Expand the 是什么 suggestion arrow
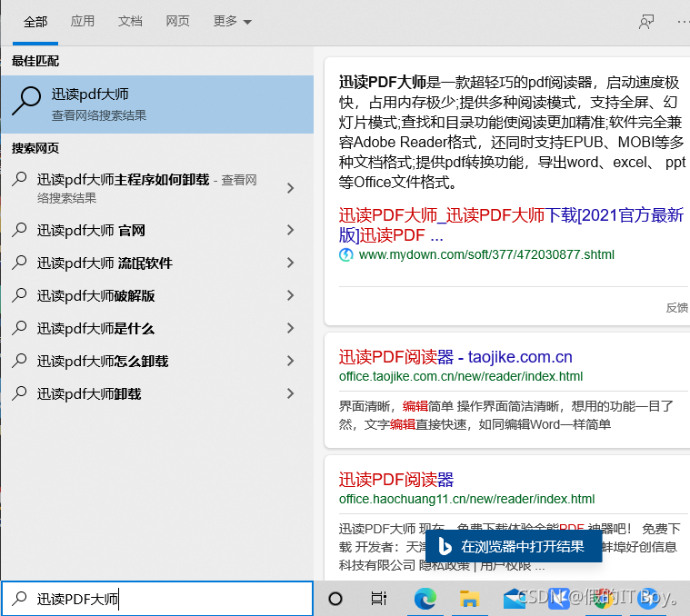Viewport: 690px width, 616px height. pos(290,328)
